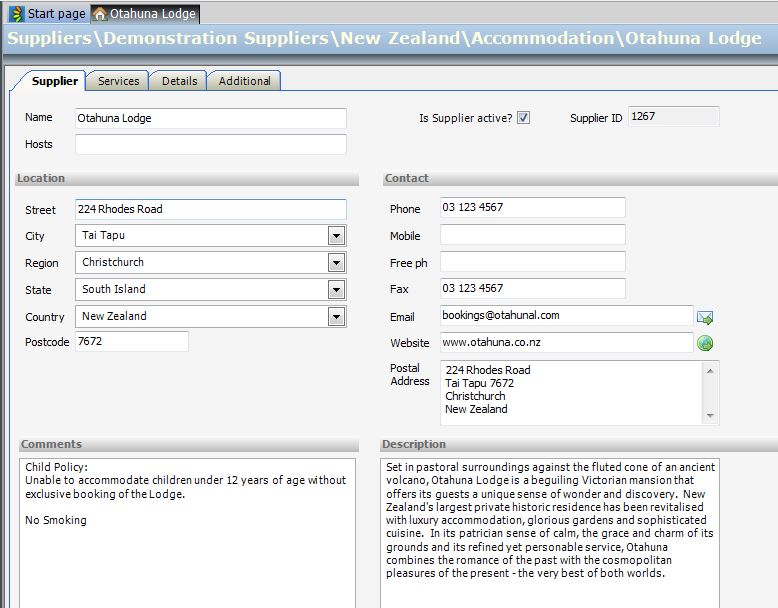
Task: Open the Country dropdown
Action: point(337,317)
